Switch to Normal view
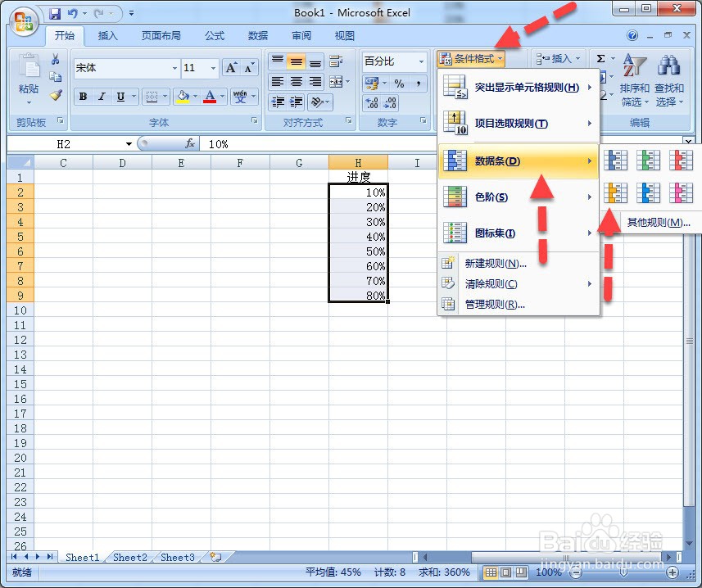Viewport: 702px width, 588px height. (491, 572)
